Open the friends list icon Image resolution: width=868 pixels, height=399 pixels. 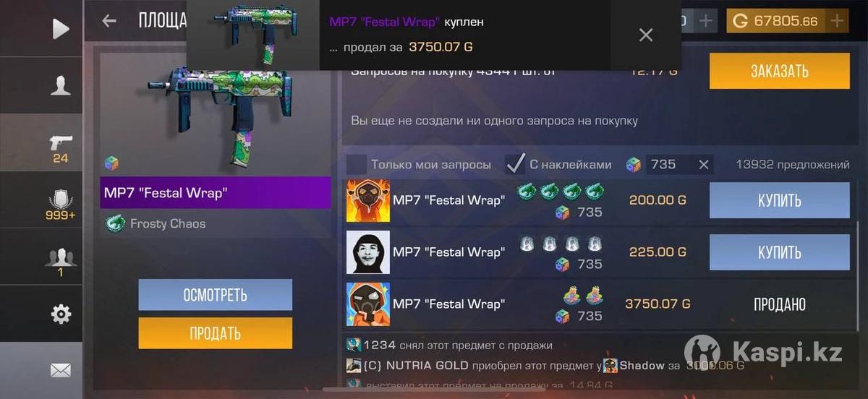pos(61,261)
